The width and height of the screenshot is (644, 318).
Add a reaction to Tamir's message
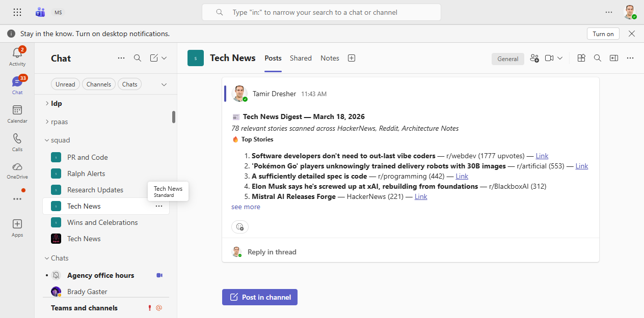(x=239, y=227)
